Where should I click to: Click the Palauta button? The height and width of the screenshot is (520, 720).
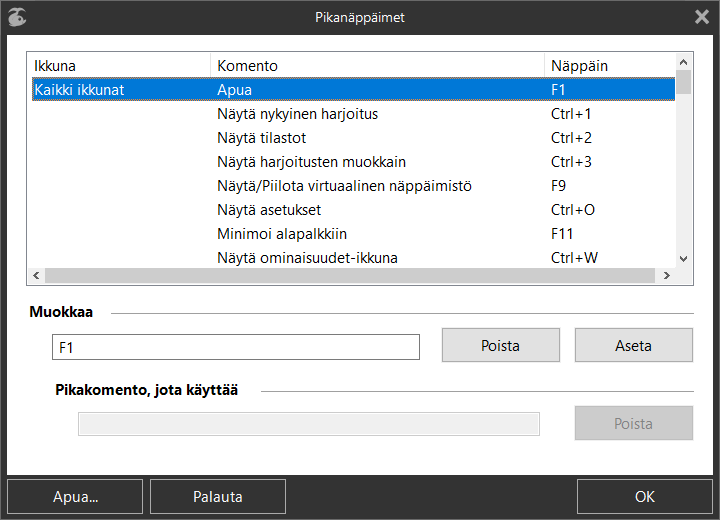point(218,497)
